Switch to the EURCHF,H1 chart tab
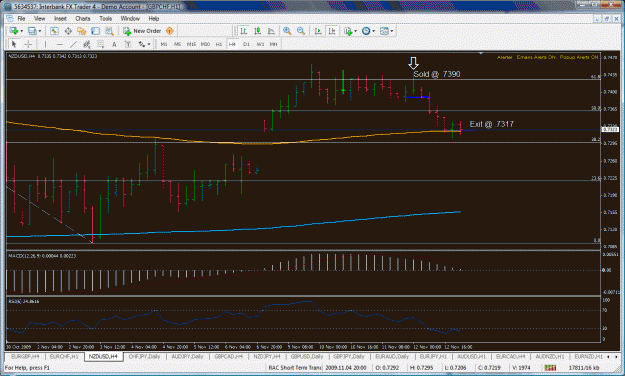 [x=64, y=356]
